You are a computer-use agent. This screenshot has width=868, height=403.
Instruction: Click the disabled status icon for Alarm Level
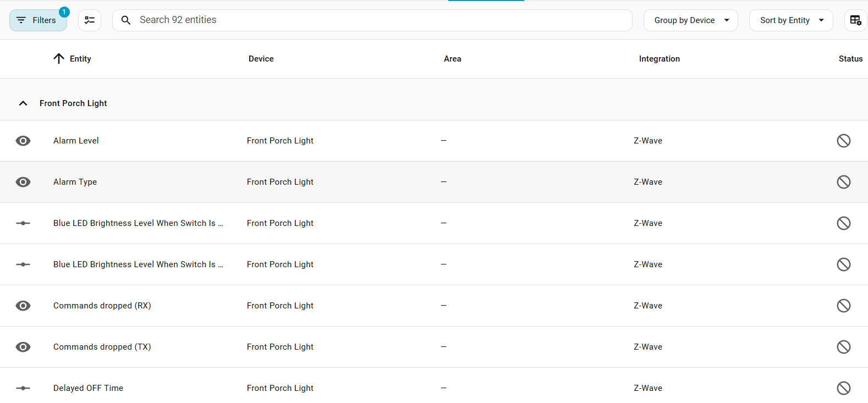843,141
